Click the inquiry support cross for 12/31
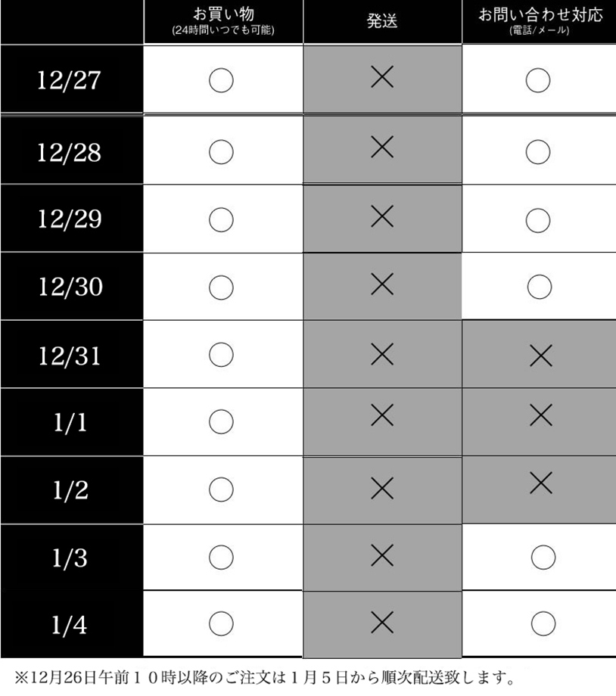The width and height of the screenshot is (616, 696). pos(540,356)
